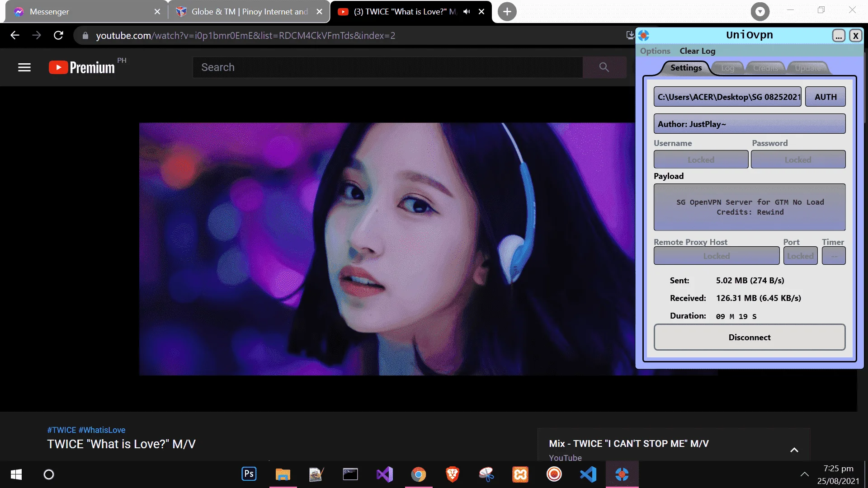Click the Disconnect button
The image size is (868, 488).
(750, 337)
